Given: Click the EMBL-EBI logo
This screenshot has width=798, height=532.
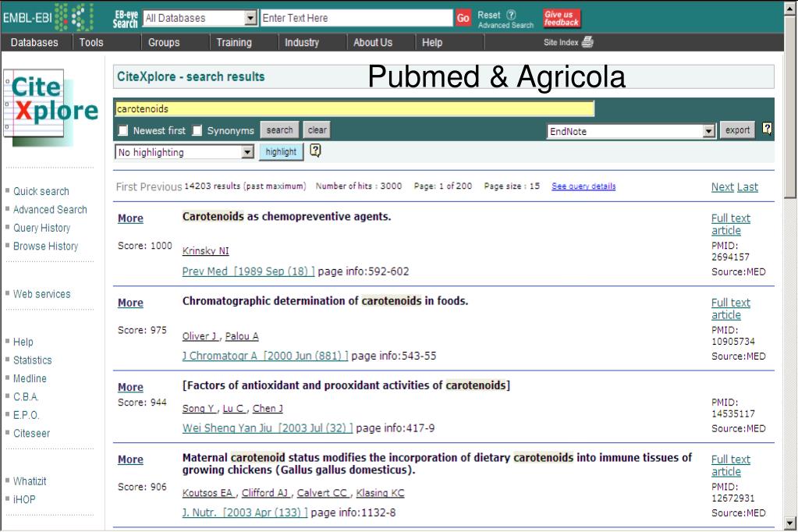Looking at the screenshot, I should tap(48, 17).
